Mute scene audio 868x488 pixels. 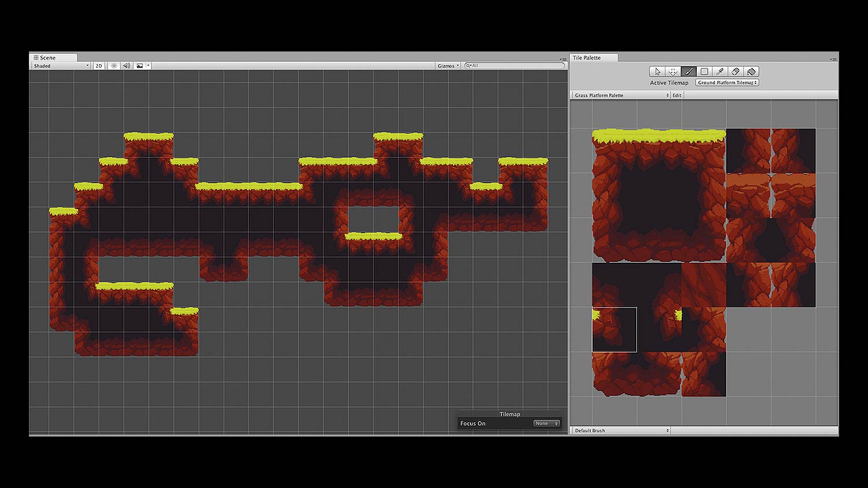tap(127, 65)
